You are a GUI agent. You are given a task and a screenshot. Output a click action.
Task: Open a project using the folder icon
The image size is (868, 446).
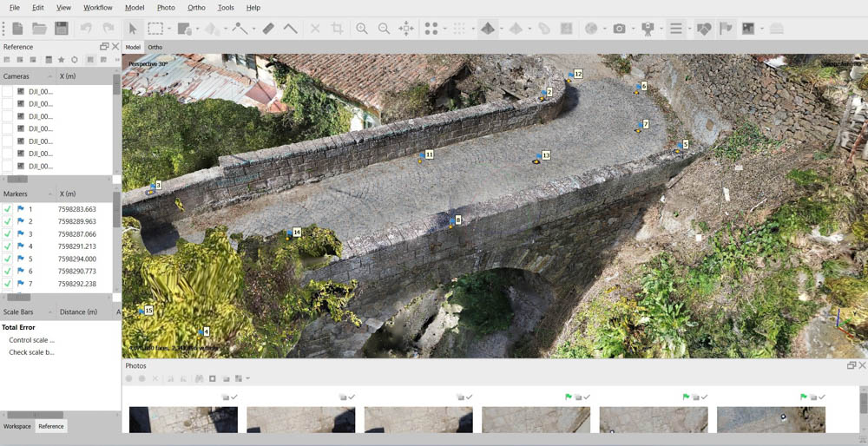pyautogui.click(x=39, y=29)
